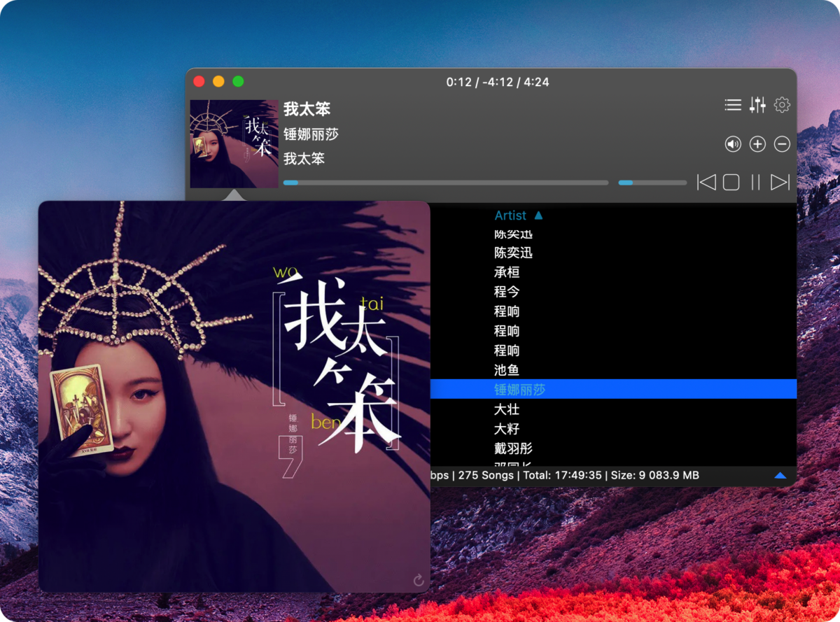840x622 pixels.
Task: Click the time display 0:12 / -4:12 / 4:24
Action: click(498, 82)
